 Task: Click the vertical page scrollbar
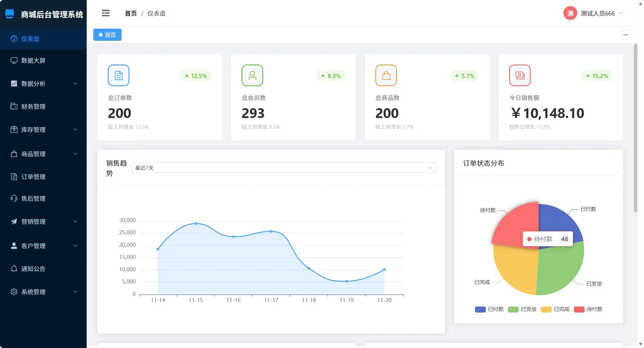tap(635, 129)
